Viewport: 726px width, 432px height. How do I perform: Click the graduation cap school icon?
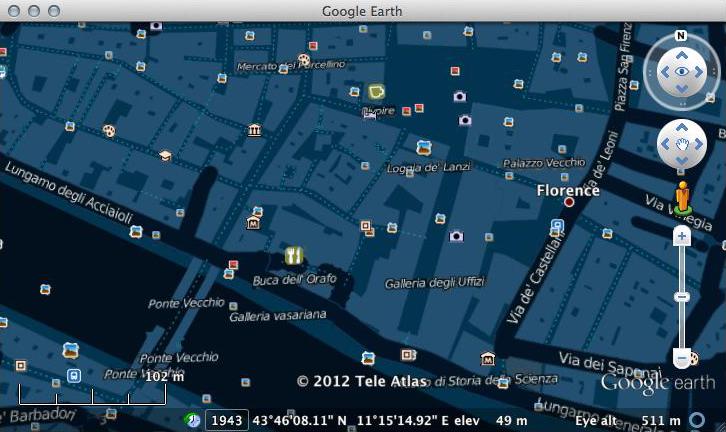tap(165, 156)
